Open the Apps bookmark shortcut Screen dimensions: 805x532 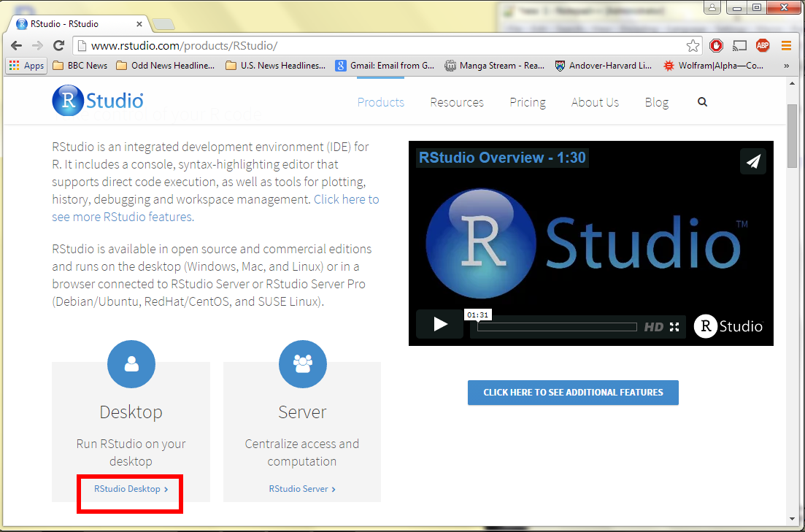[x=27, y=66]
